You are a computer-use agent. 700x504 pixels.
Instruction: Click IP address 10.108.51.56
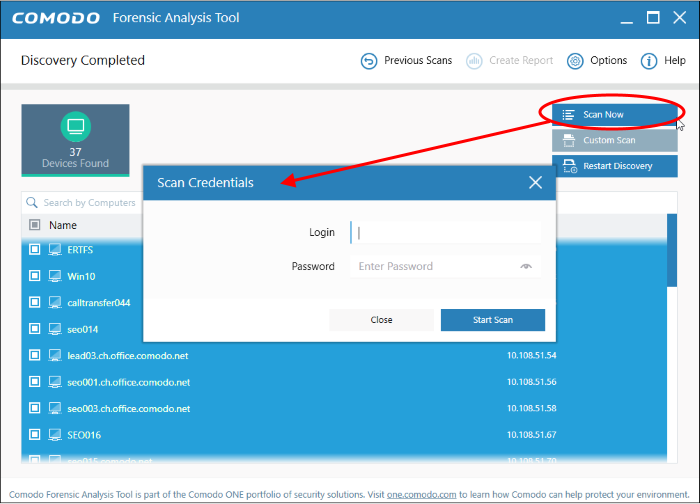pos(531,382)
